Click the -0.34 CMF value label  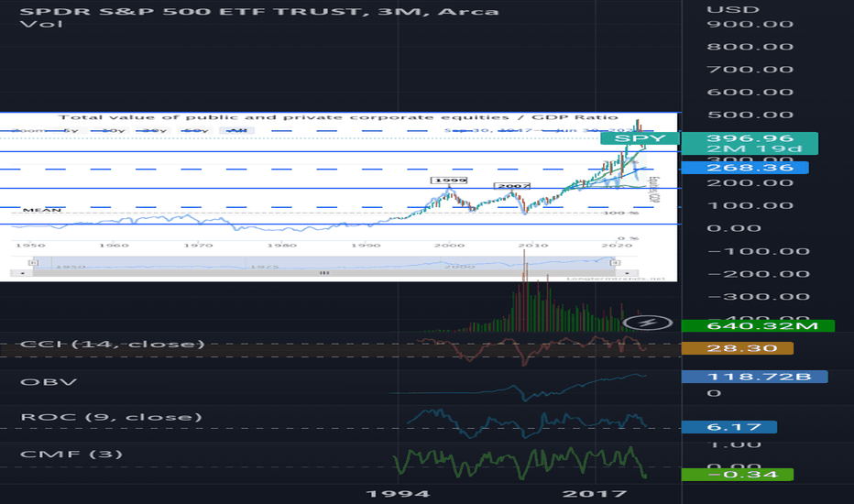pos(738,475)
